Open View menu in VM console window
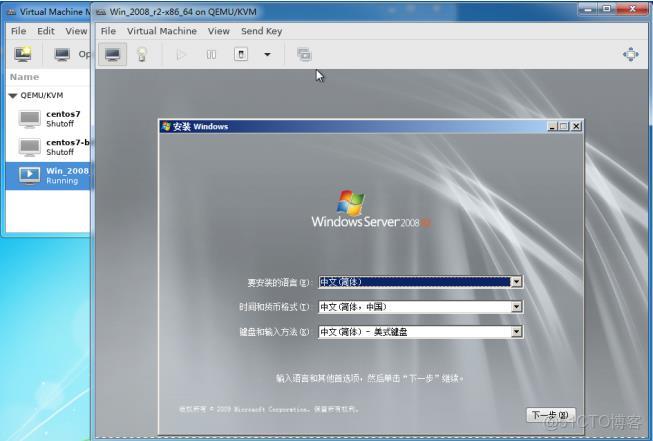653x441 pixels. click(x=219, y=31)
